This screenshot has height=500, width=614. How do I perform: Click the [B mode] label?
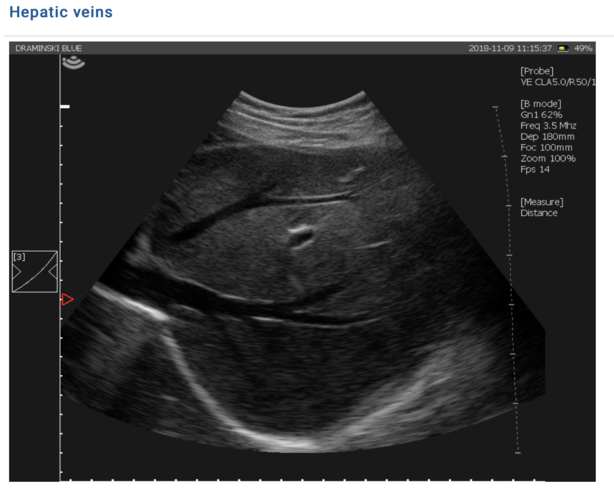(540, 104)
